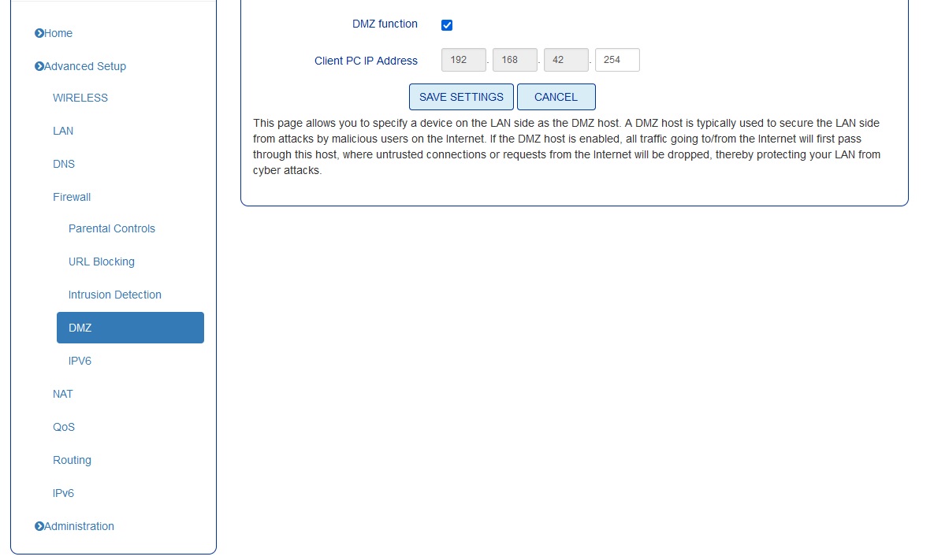Open the IPV6 firewall submenu item
Viewport: 934px width, 560px height.
80,361
